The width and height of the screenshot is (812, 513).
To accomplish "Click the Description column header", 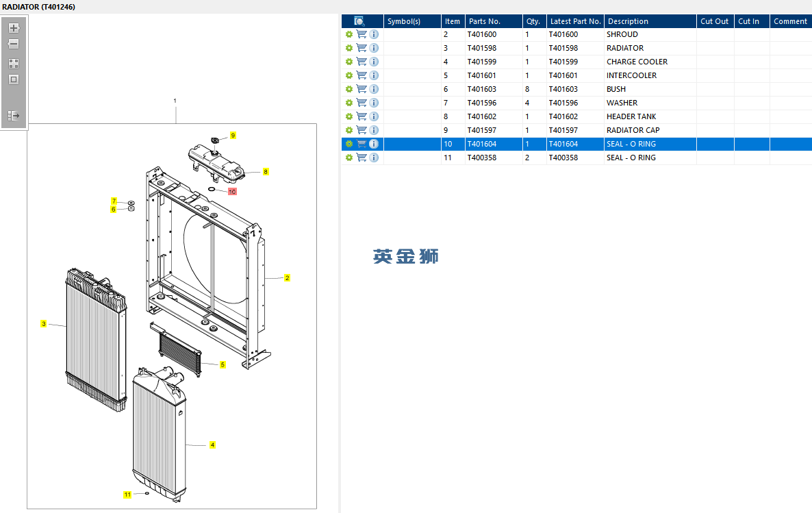I will point(650,21).
